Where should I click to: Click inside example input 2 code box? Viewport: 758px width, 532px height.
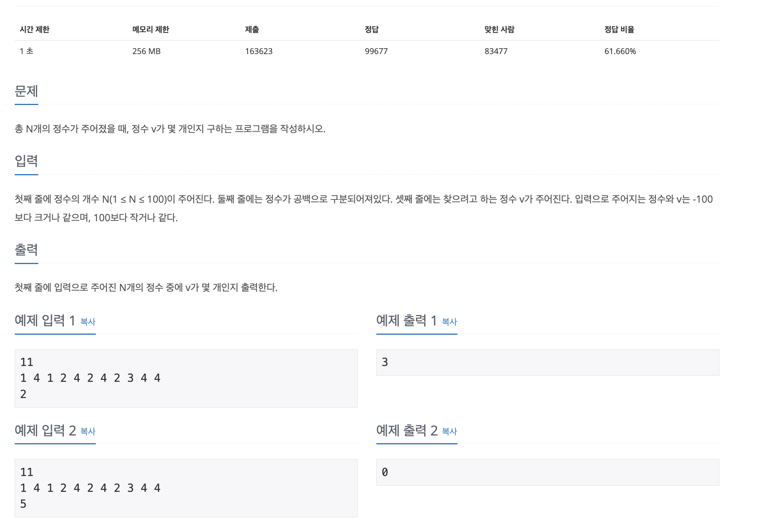[186, 488]
